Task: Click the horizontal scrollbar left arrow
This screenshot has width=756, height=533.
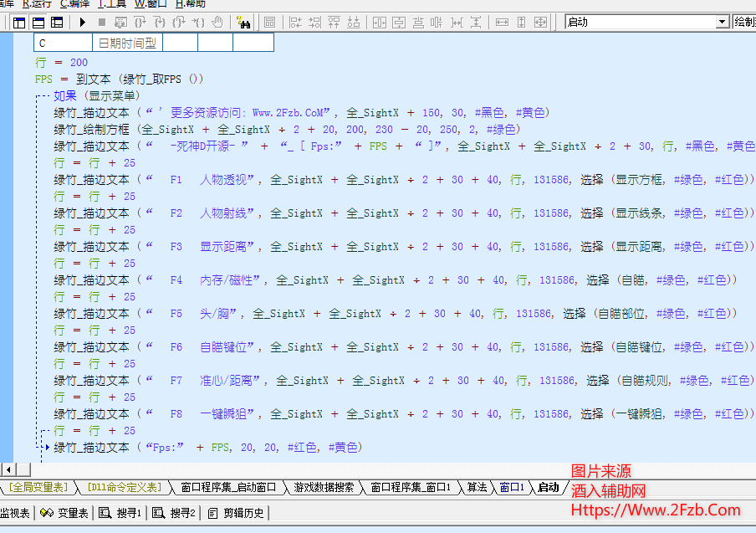Action: [8, 469]
